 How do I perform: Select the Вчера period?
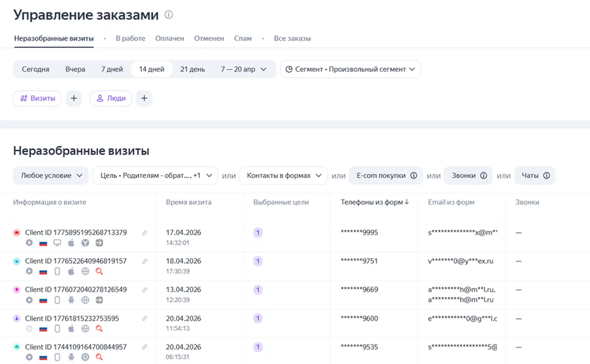75,69
